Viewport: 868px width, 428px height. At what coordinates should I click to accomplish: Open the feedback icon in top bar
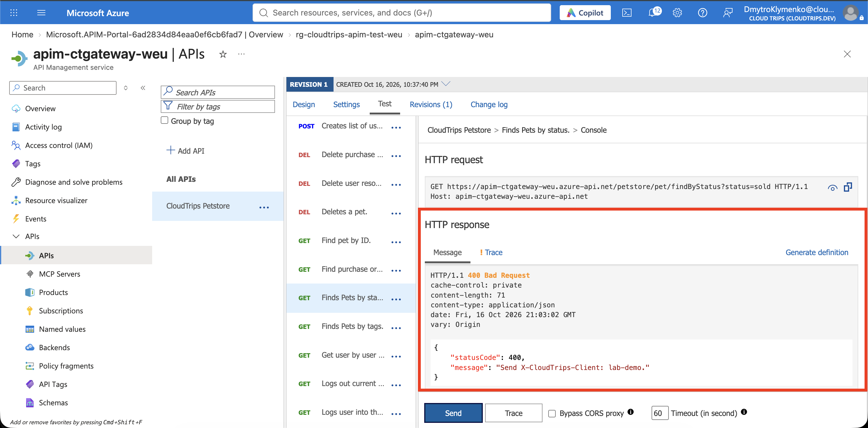pos(728,13)
